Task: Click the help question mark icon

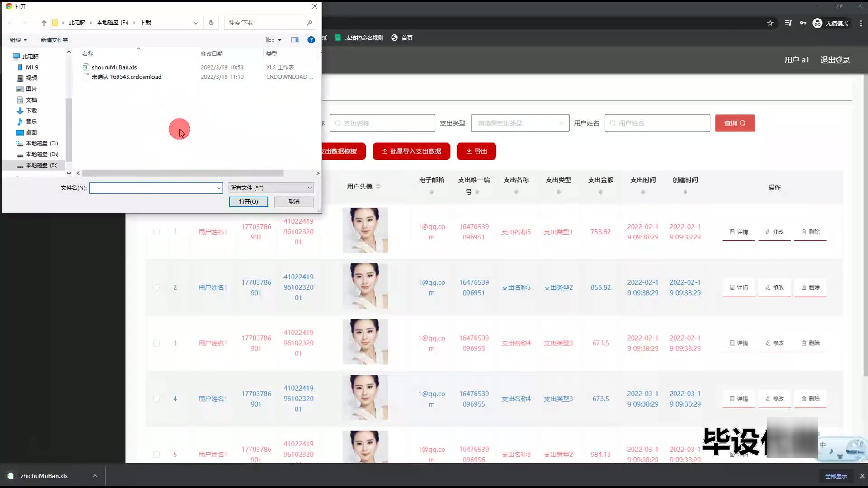Action: click(311, 40)
